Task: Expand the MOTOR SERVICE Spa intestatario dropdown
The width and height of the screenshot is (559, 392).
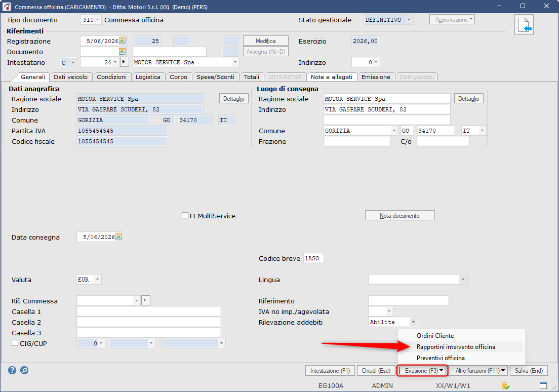Action: pos(235,62)
